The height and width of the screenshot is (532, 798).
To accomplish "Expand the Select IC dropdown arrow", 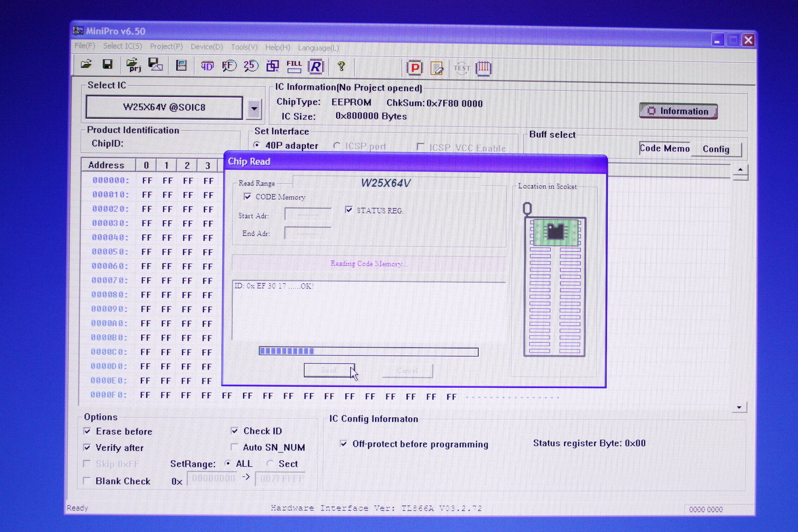I will [x=254, y=108].
